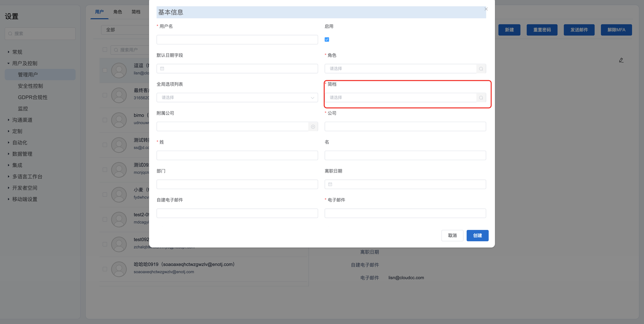Open the calendar in 默认日期字段 field

(162, 69)
